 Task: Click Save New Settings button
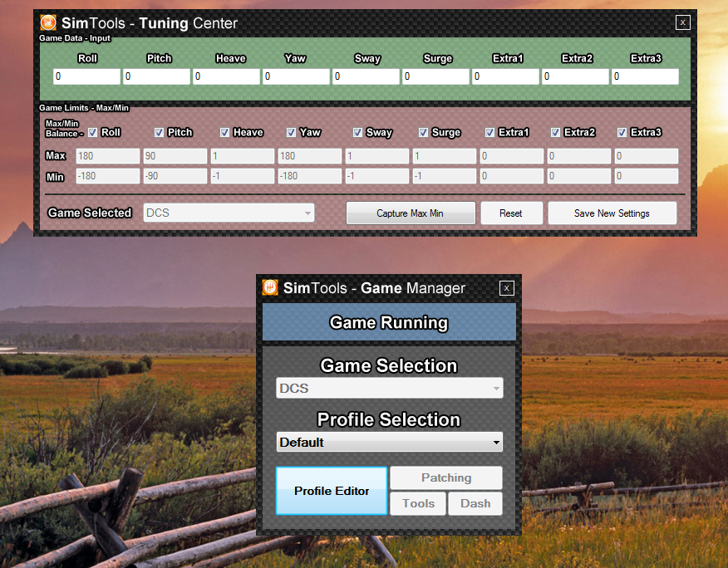612,213
